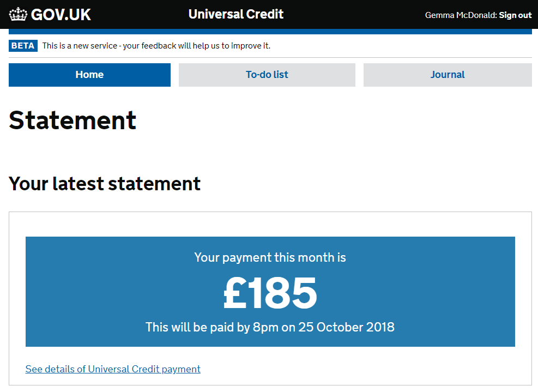538x392 pixels.
Task: Click the Universal Credit header title
Action: tap(235, 14)
